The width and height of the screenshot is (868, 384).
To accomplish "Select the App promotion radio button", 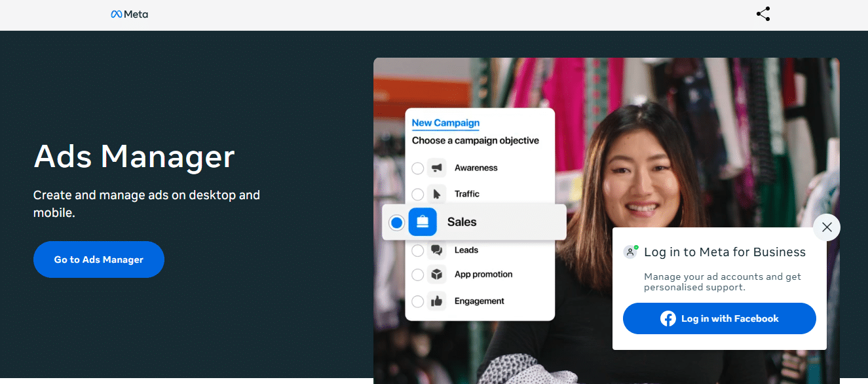I will 417,275.
